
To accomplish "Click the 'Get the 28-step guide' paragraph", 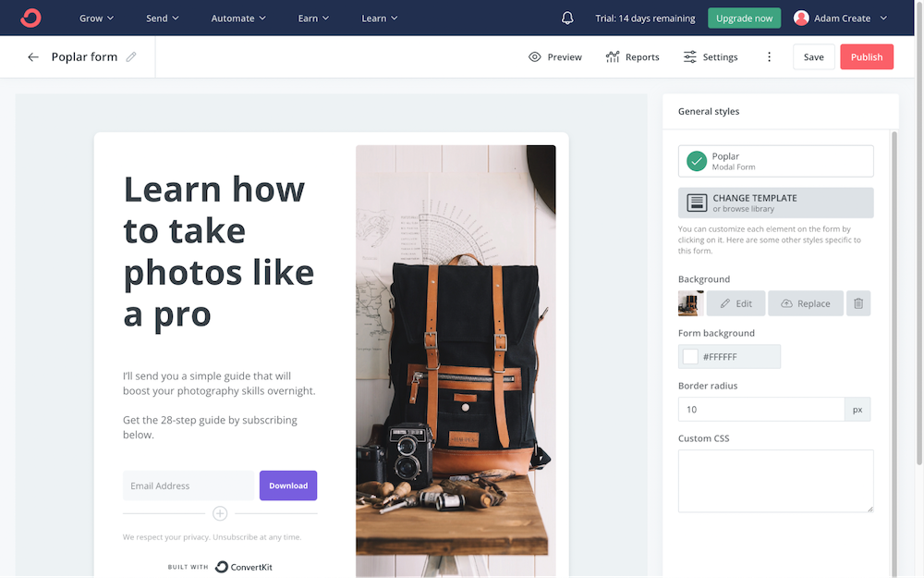I will (210, 427).
